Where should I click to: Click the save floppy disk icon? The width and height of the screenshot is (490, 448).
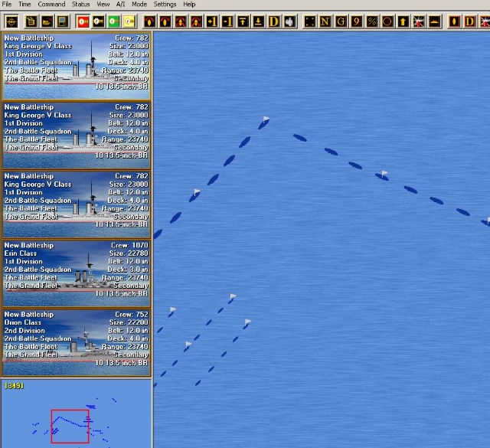[x=62, y=21]
